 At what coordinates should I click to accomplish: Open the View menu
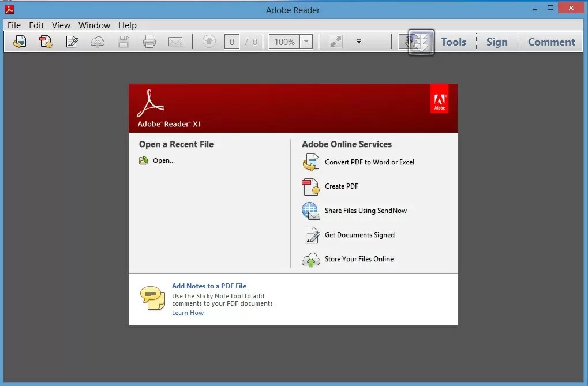point(61,25)
